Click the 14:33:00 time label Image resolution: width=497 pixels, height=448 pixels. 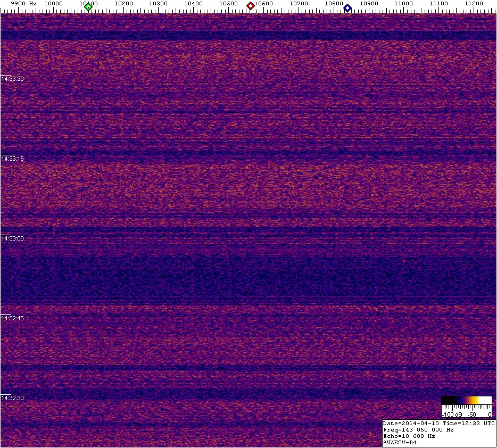coord(12,238)
